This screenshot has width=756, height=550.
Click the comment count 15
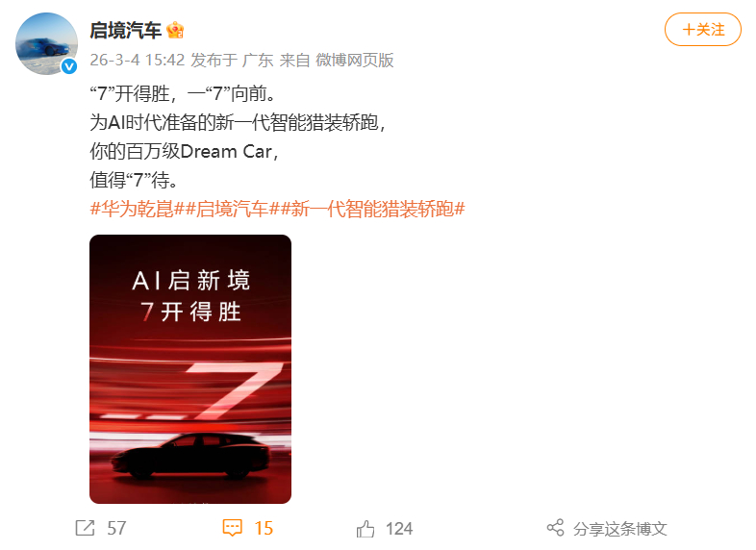click(264, 528)
